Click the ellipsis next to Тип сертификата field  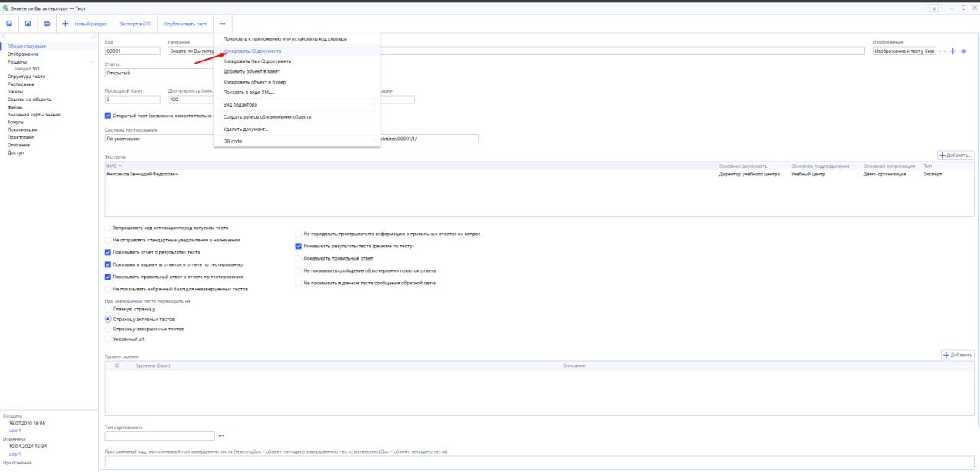(x=221, y=436)
